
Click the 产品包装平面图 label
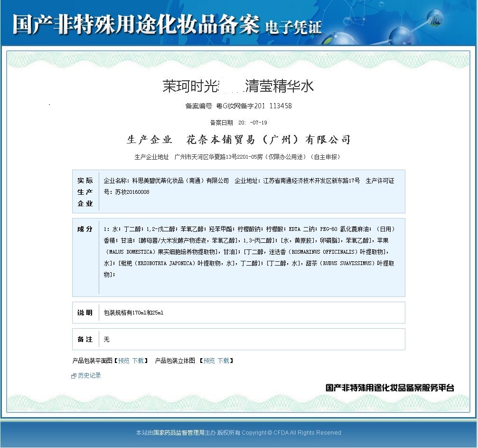pyautogui.click(x=93, y=361)
